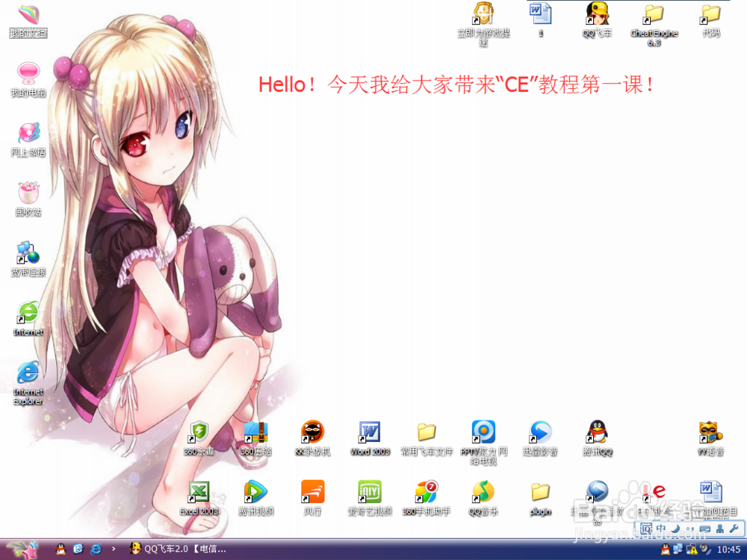Open the plugin folder
This screenshot has height=560, width=747.
(x=540, y=498)
